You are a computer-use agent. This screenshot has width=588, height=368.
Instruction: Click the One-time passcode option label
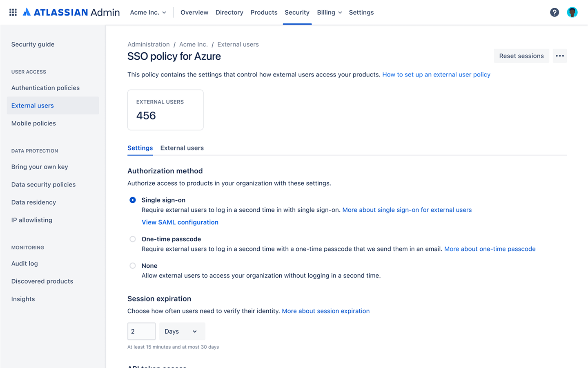click(x=171, y=239)
